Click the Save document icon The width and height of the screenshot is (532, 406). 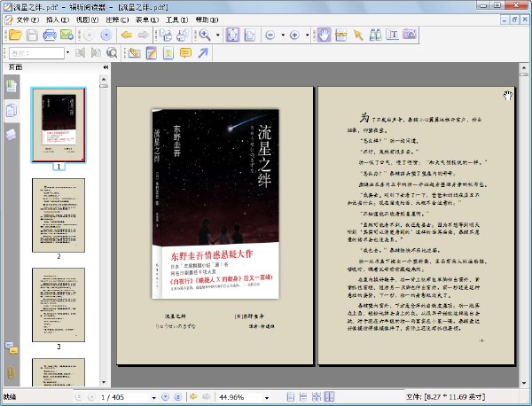coord(32,35)
